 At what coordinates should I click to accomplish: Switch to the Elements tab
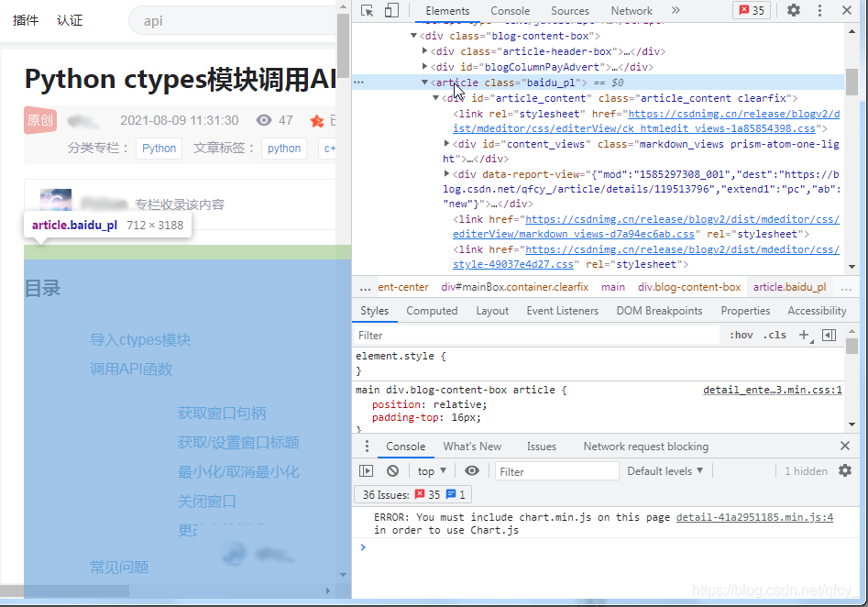click(447, 10)
